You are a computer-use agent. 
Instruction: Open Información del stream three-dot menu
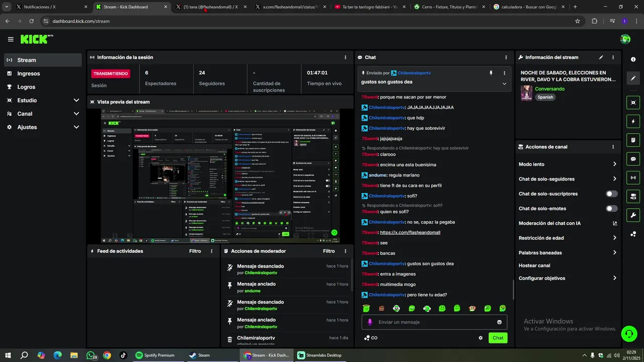[613, 57]
